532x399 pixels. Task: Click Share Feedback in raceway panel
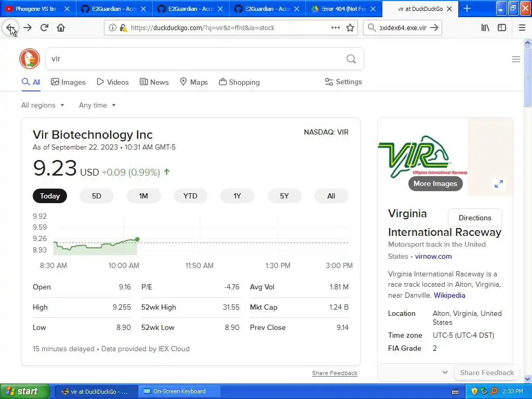pos(487,373)
